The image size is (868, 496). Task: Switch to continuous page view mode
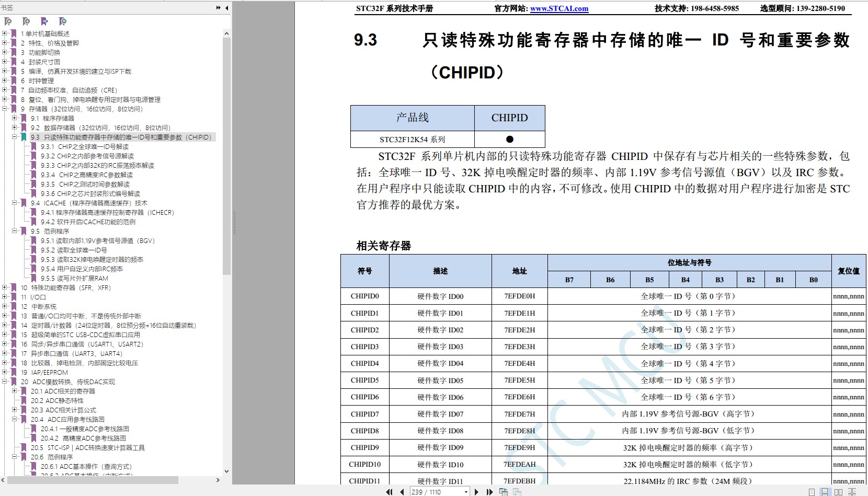(825, 492)
